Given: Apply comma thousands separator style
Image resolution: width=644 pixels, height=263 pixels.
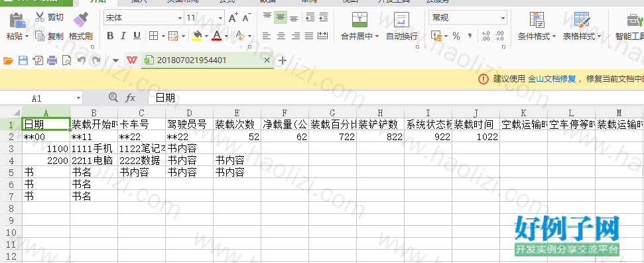Looking at the screenshot, I should pyautogui.click(x=470, y=37).
